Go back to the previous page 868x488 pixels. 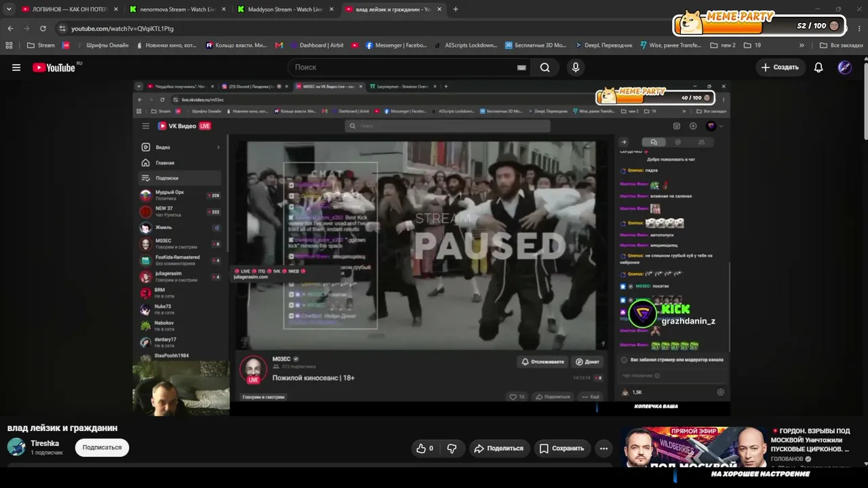pyautogui.click(x=10, y=28)
